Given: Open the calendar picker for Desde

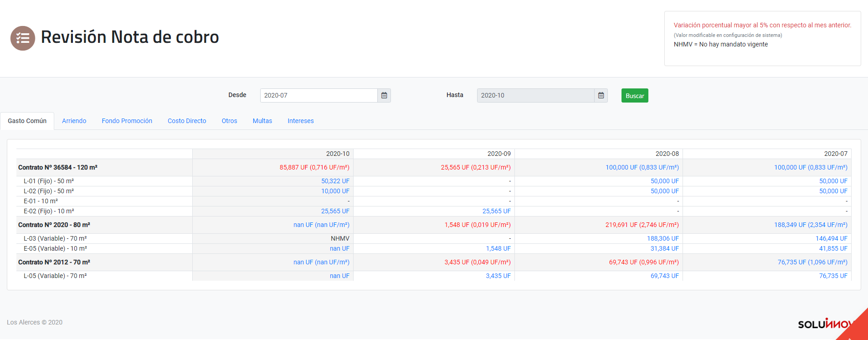Looking at the screenshot, I should [x=384, y=95].
